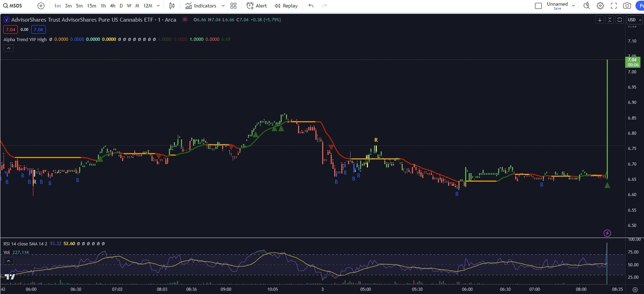The image size is (644, 294).
Task: Open the indicator templates grid icon
Action: [233, 6]
